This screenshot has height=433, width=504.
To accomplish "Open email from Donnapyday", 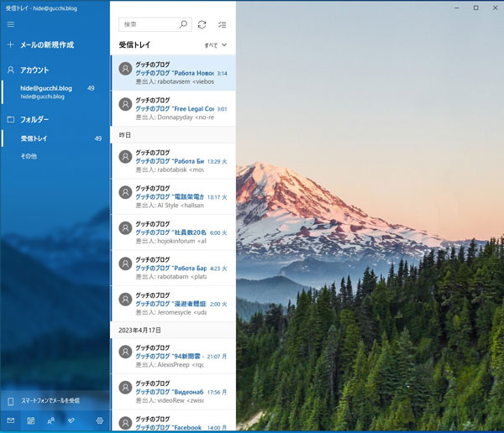I will coord(172,108).
